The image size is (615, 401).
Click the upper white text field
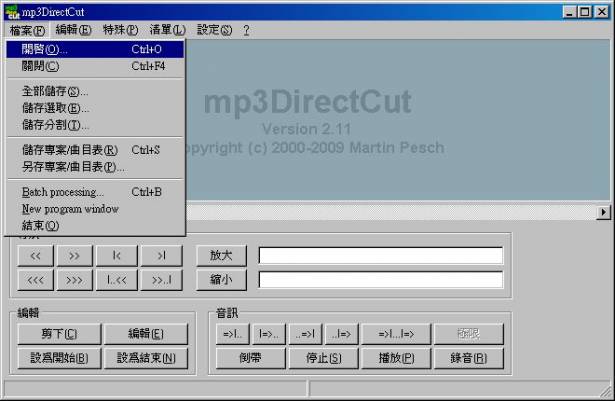(381, 256)
